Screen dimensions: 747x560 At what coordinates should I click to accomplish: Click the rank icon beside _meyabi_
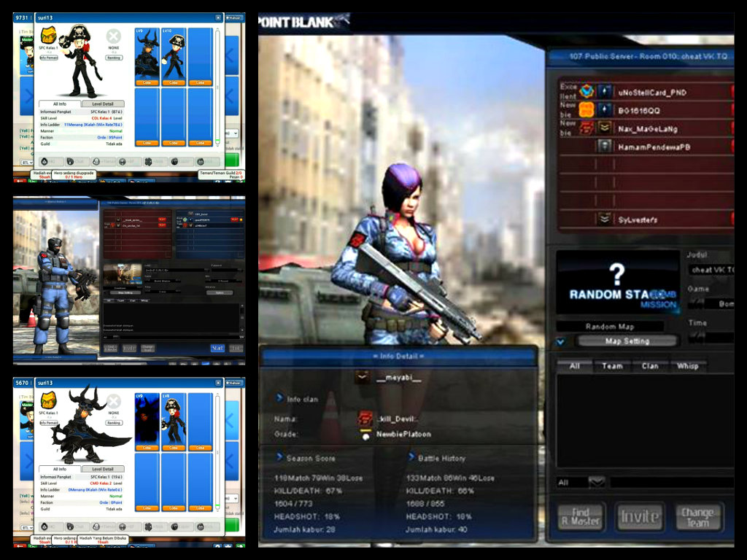pyautogui.click(x=363, y=378)
